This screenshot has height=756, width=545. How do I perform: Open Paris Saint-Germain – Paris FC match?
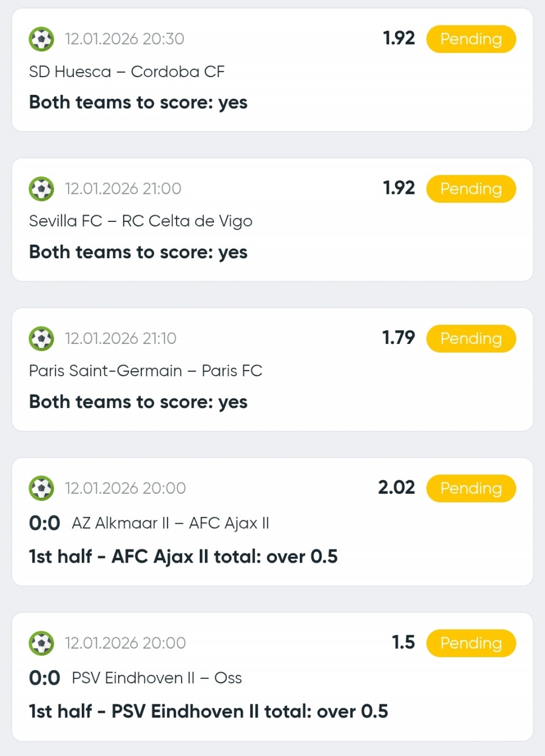pos(145,371)
